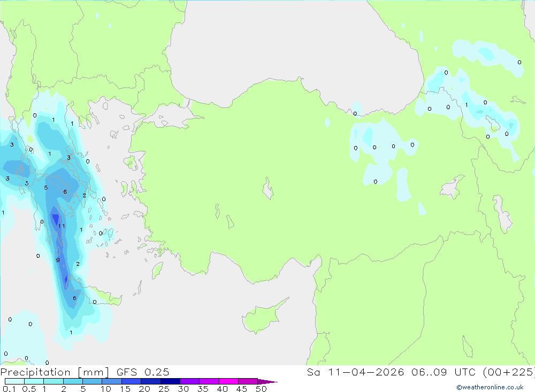This screenshot has width=535, height=392.
Task: Select the 'Sa 11-04-2026' date text
Action: point(355,372)
